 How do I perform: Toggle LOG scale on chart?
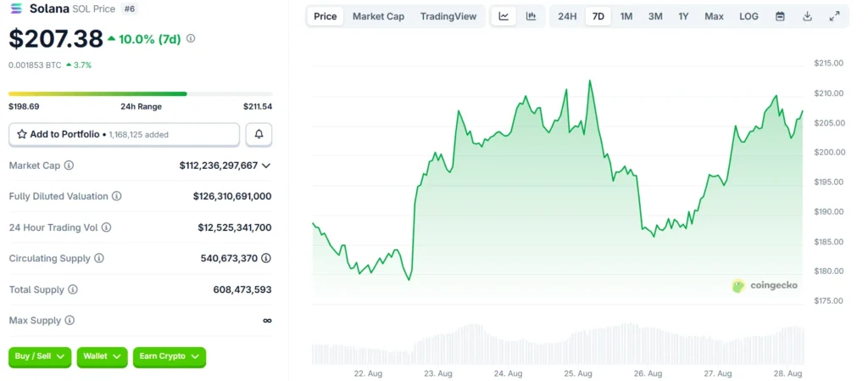(x=748, y=16)
